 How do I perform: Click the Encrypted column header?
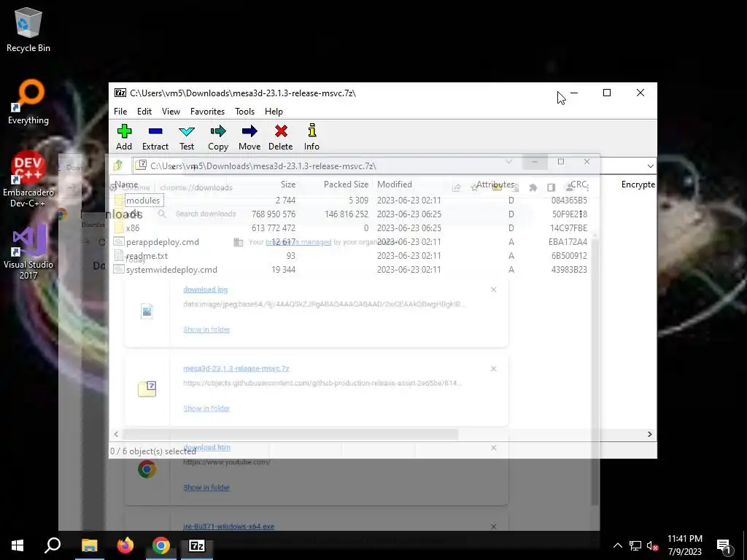point(638,184)
